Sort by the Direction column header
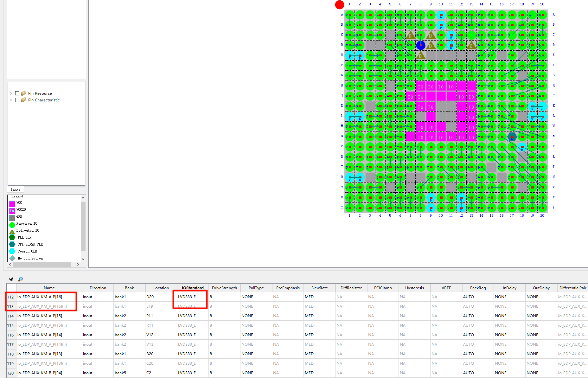The height and width of the screenshot is (378, 588). (x=98, y=288)
